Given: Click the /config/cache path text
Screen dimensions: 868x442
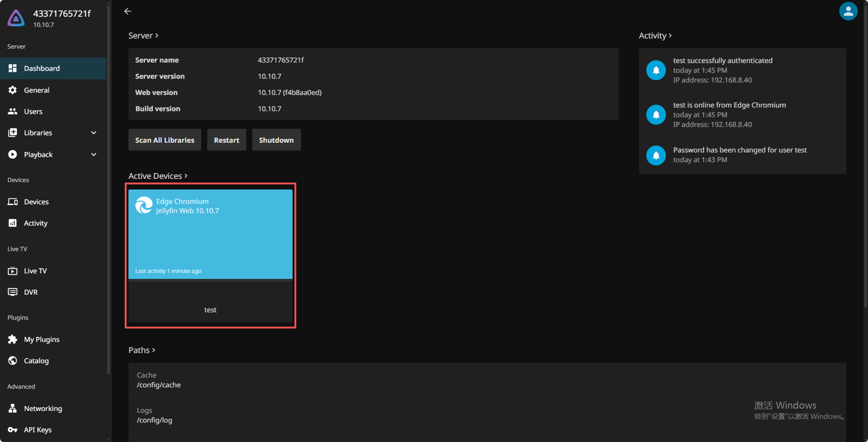Looking at the screenshot, I should [159, 385].
